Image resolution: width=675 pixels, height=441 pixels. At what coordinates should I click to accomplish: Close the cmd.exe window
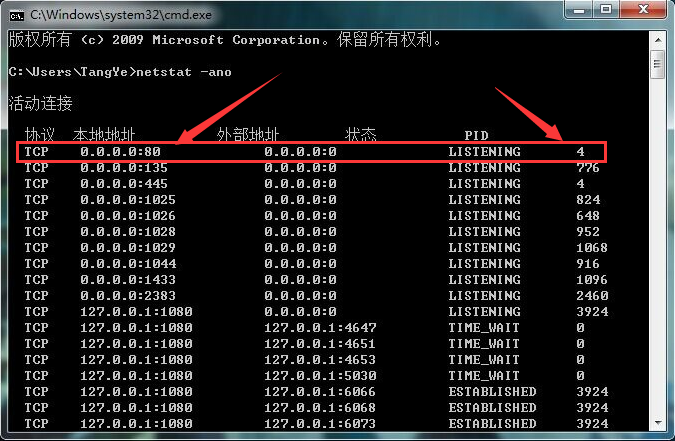[643, 9]
